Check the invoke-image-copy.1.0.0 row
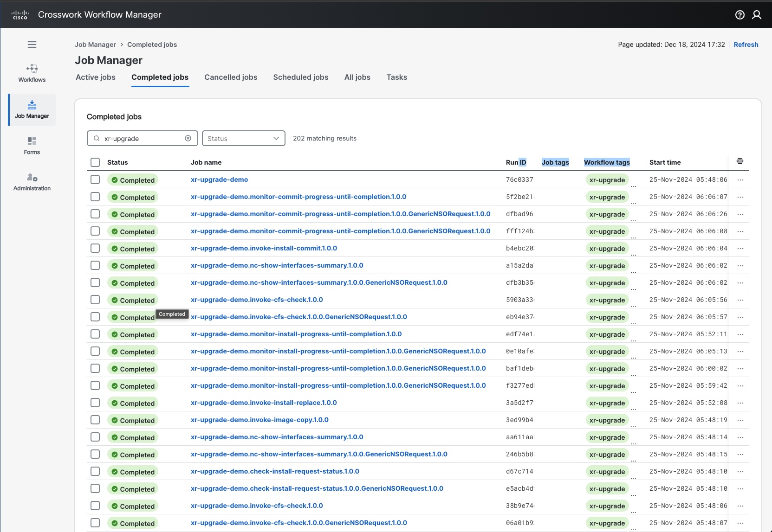Image resolution: width=772 pixels, height=532 pixels. (x=95, y=420)
